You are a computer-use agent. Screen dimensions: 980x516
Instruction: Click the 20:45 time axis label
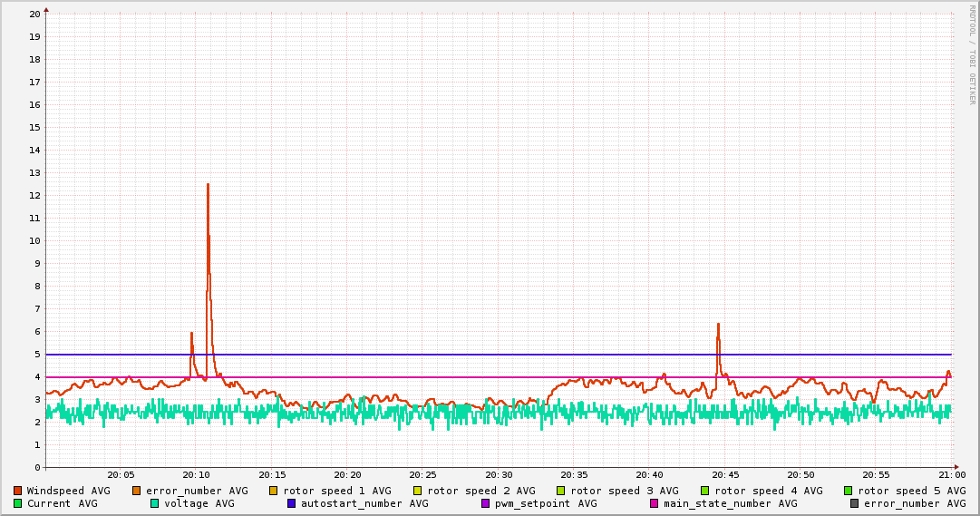725,475
